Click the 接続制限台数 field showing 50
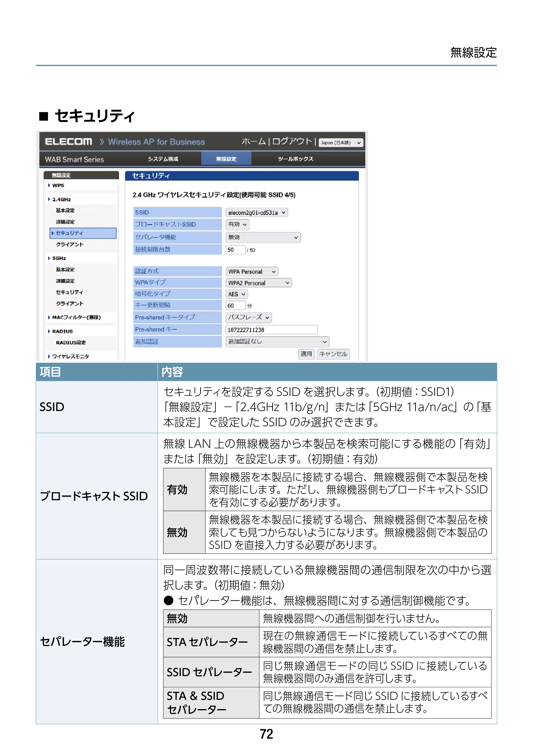This screenshot has width=533, height=756. (236, 250)
